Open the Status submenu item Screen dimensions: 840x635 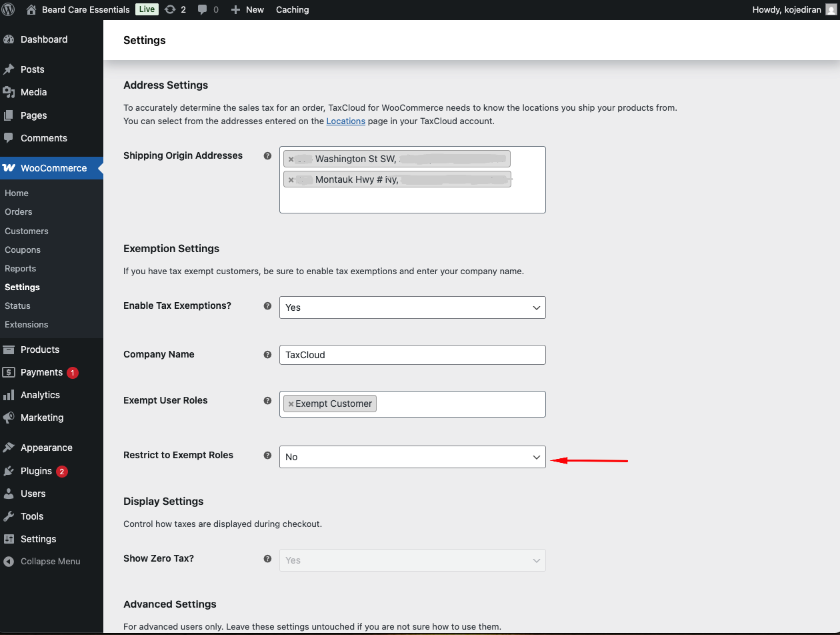pos(17,305)
